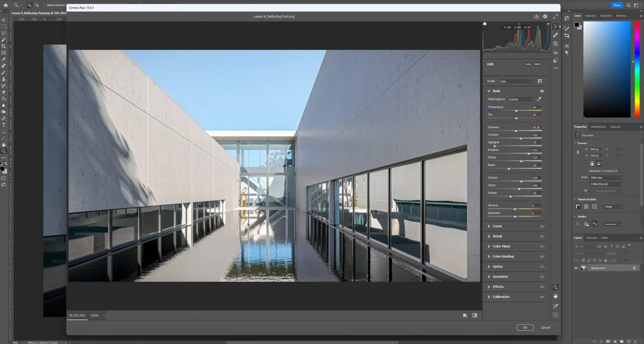
Task: Switch to the Channels tab
Action: 591,238
